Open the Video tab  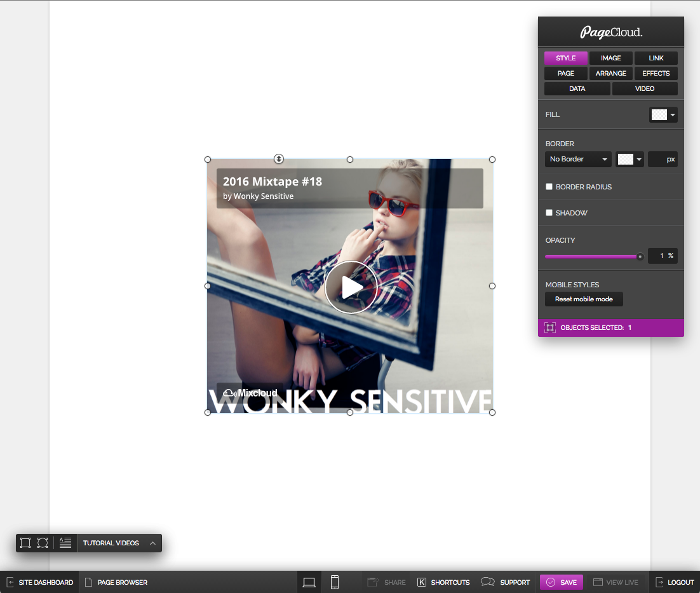pos(645,88)
